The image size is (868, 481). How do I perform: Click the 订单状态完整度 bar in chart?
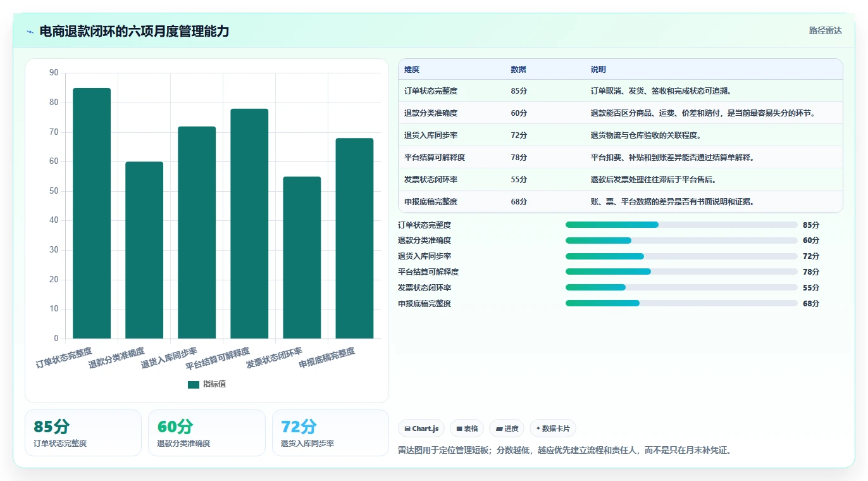92,213
